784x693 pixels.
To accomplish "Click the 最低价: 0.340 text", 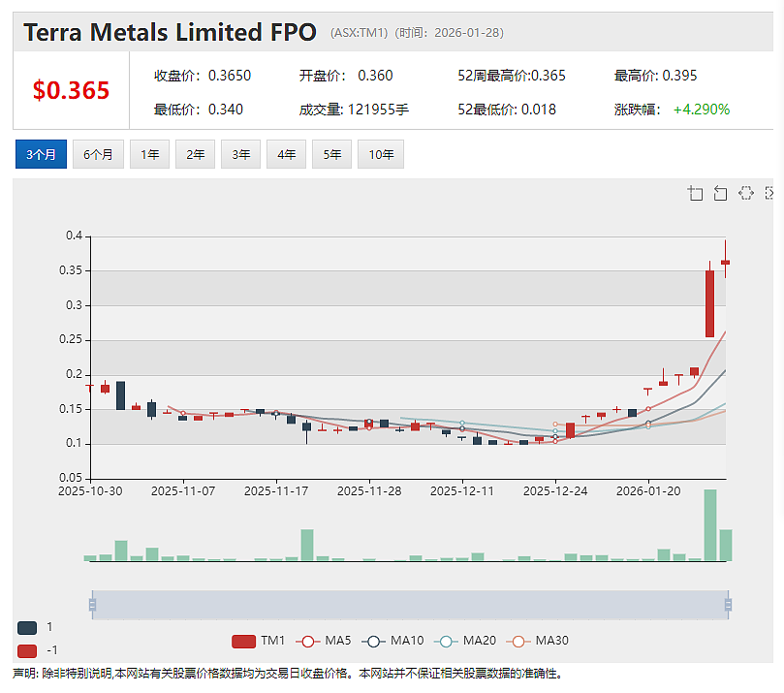I will [199, 109].
